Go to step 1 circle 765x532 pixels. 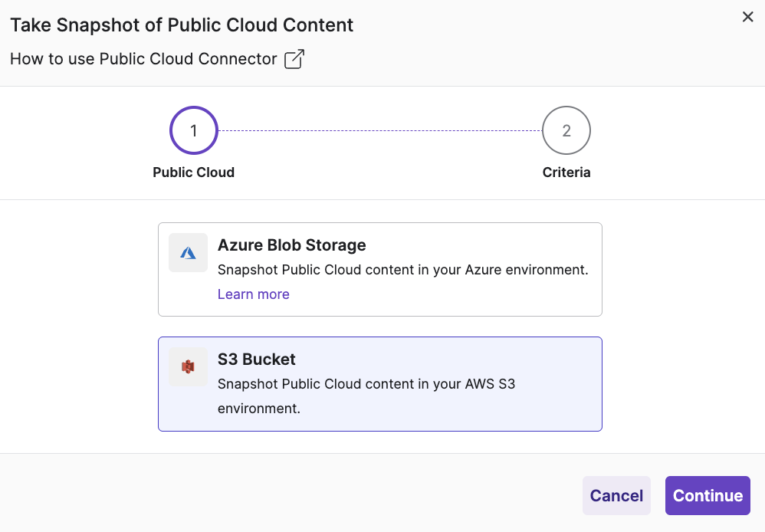(194, 130)
